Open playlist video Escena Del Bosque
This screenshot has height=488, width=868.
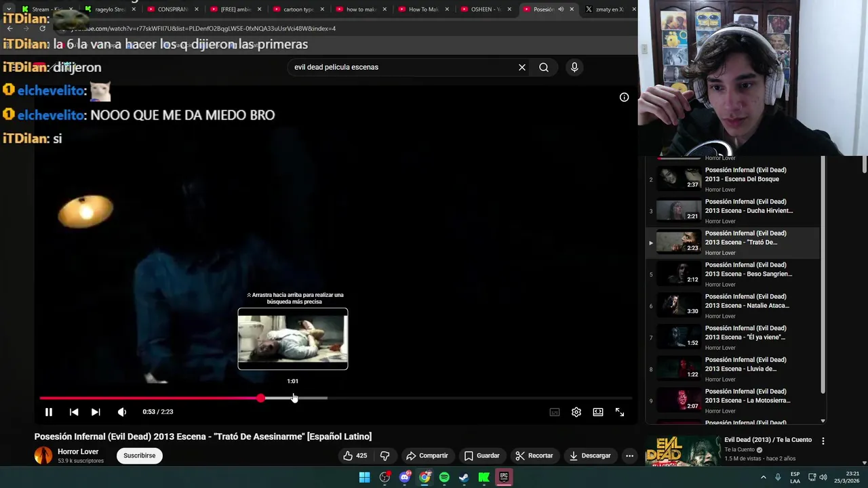(732, 179)
